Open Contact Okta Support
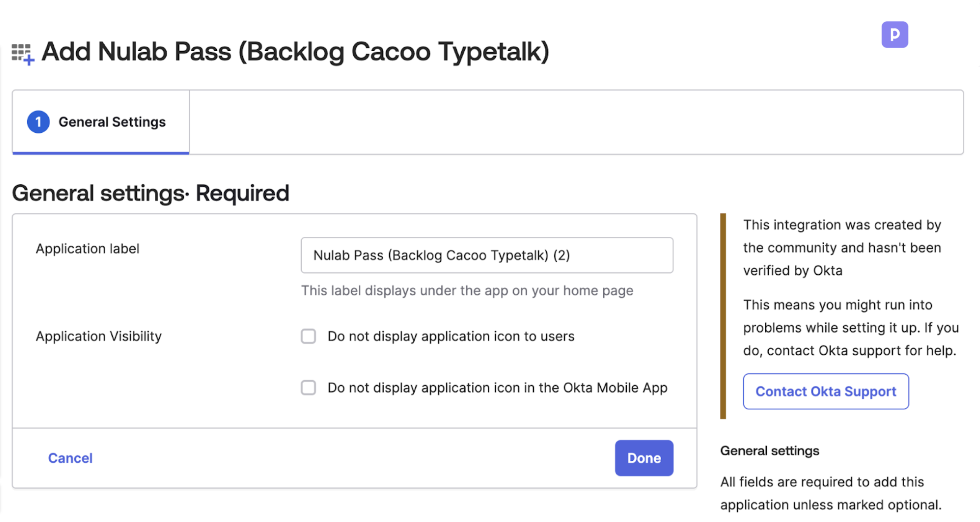This screenshot has height=522, width=980. (826, 391)
